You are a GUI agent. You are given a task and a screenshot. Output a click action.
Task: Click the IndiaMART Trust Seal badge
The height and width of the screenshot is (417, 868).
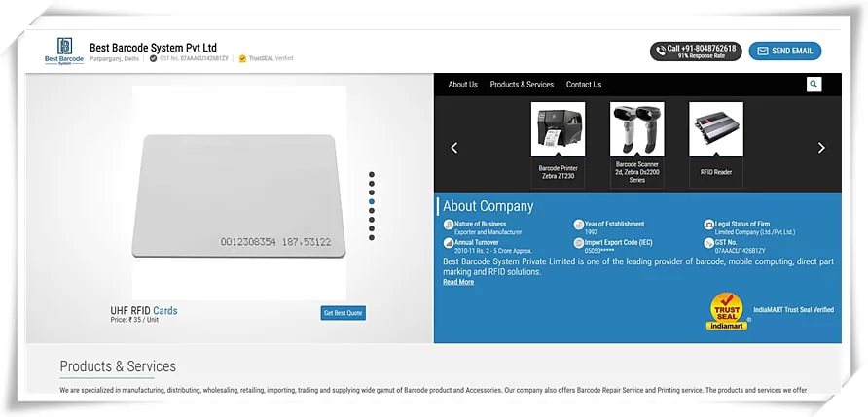(727, 311)
